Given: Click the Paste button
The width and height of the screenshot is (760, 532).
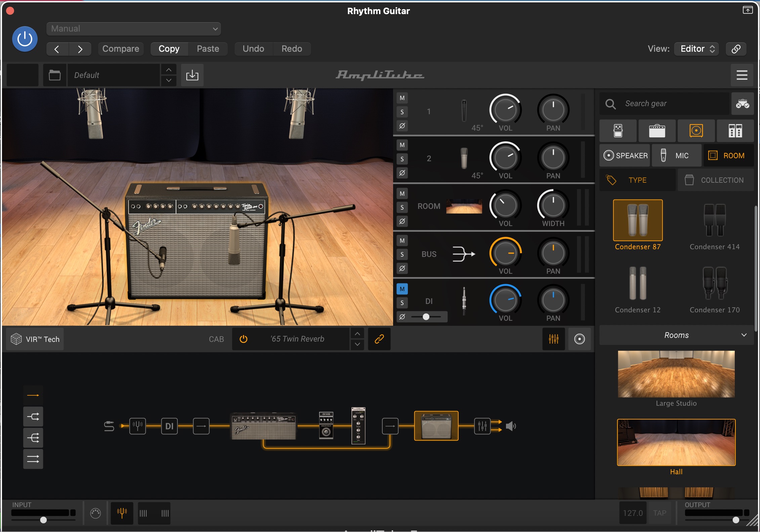Looking at the screenshot, I should [x=208, y=49].
